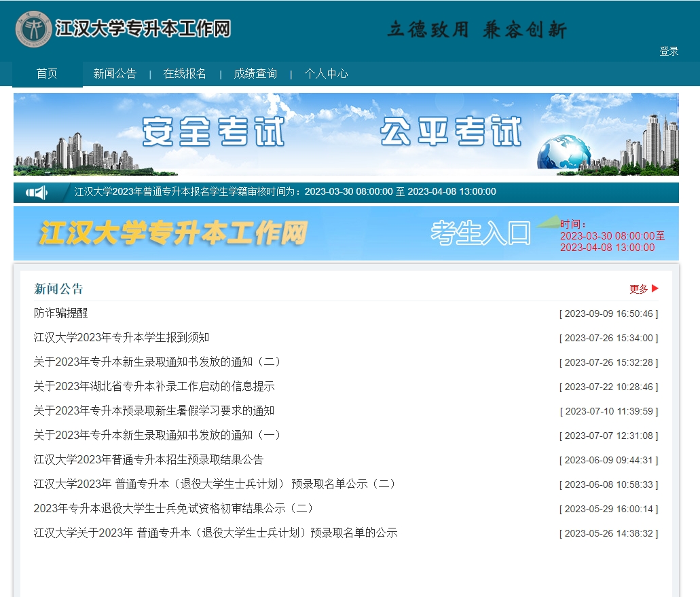
Task: Open the 首页 navigation tab
Action: 47,74
